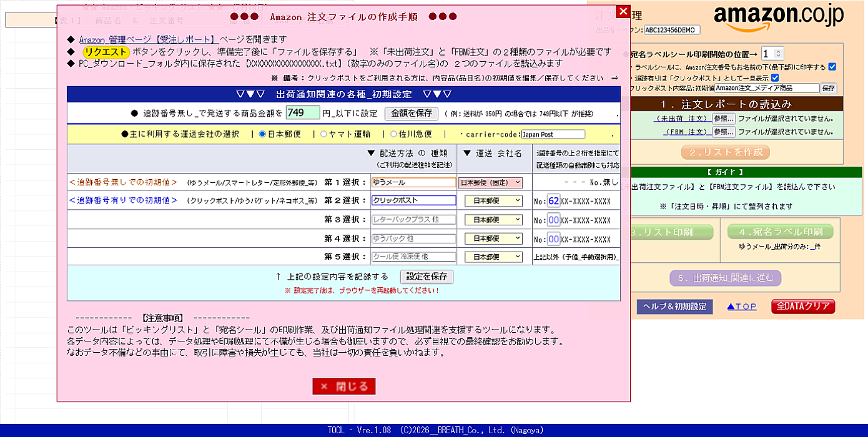Click the 5.出荷通知_関連に進む button
This screenshot has height=437, width=868.
point(726,278)
